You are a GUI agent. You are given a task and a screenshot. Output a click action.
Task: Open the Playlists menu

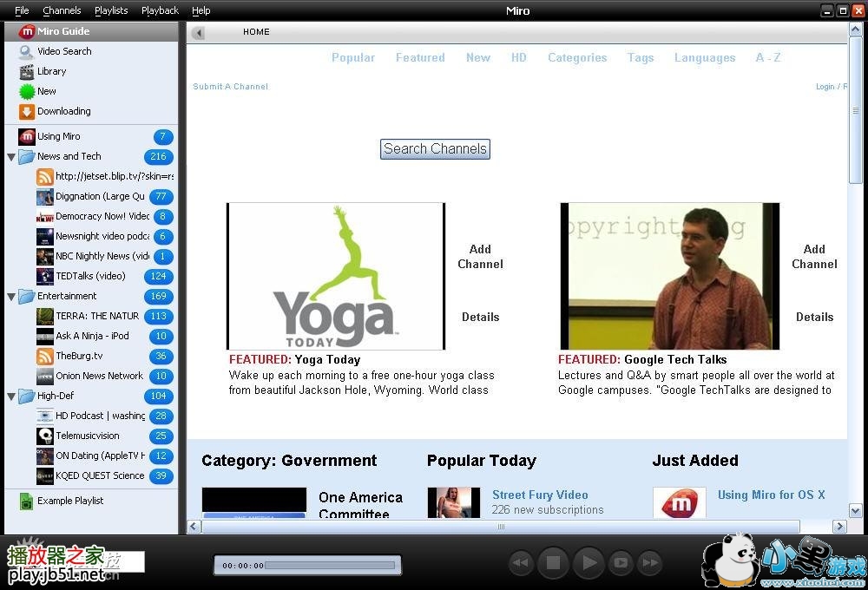click(111, 10)
